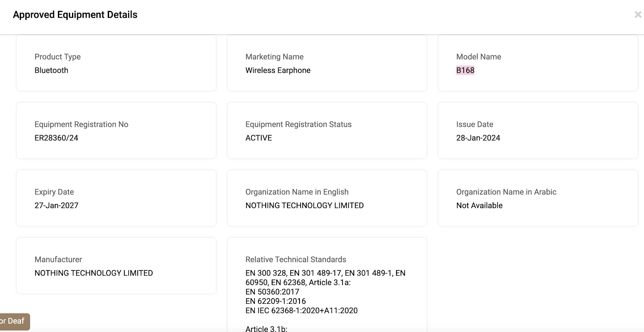This screenshot has height=332, width=644.
Task: Close the Approved Equipment Details dialog
Action: pyautogui.click(x=638, y=15)
